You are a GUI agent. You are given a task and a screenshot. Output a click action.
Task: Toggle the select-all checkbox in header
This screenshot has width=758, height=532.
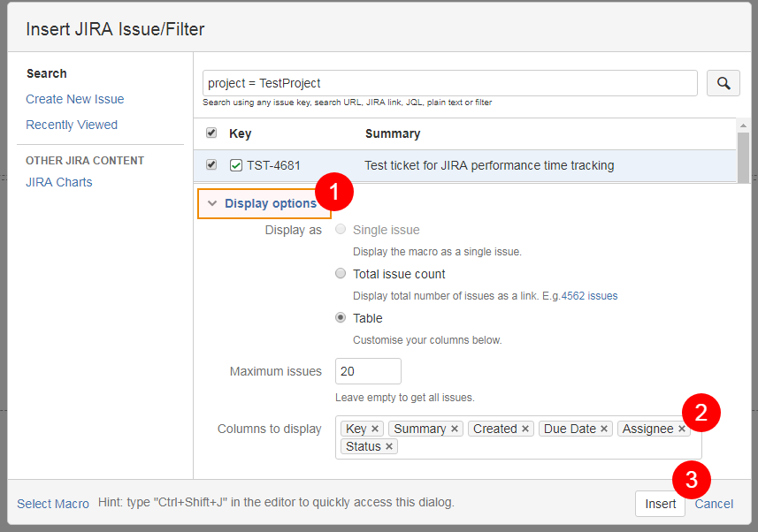click(211, 133)
